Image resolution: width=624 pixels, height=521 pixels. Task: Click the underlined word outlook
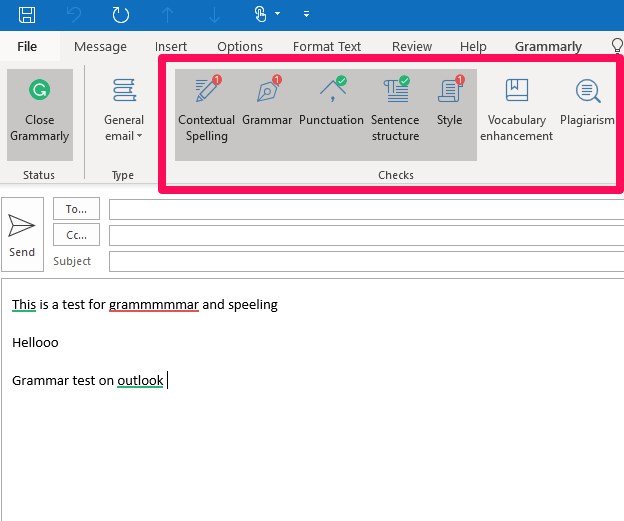140,381
